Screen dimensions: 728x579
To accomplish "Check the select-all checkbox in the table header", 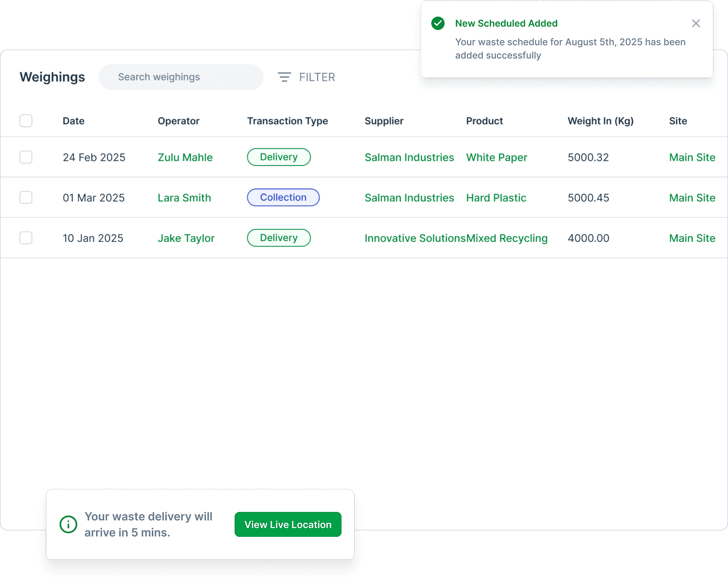I will click(26, 121).
